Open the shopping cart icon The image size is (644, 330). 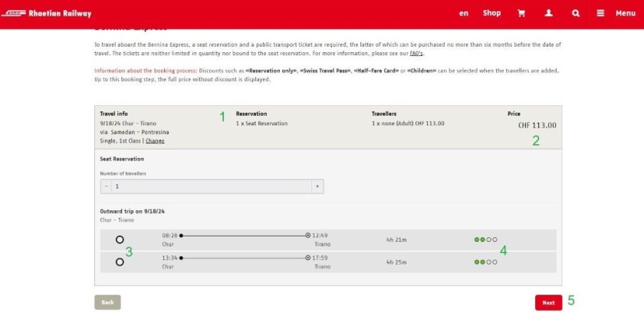tap(521, 13)
